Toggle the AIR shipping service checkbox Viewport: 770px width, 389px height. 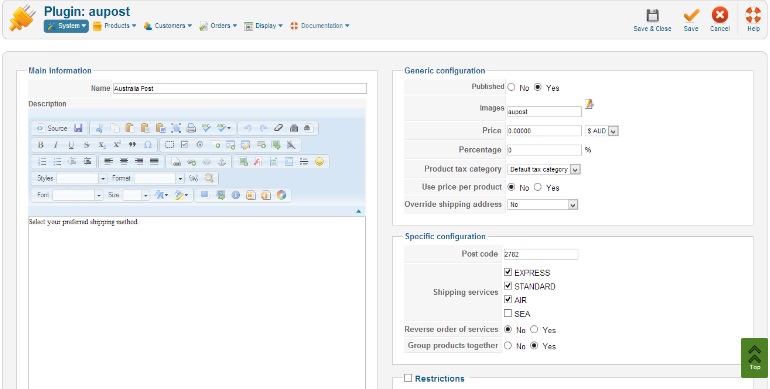508,299
